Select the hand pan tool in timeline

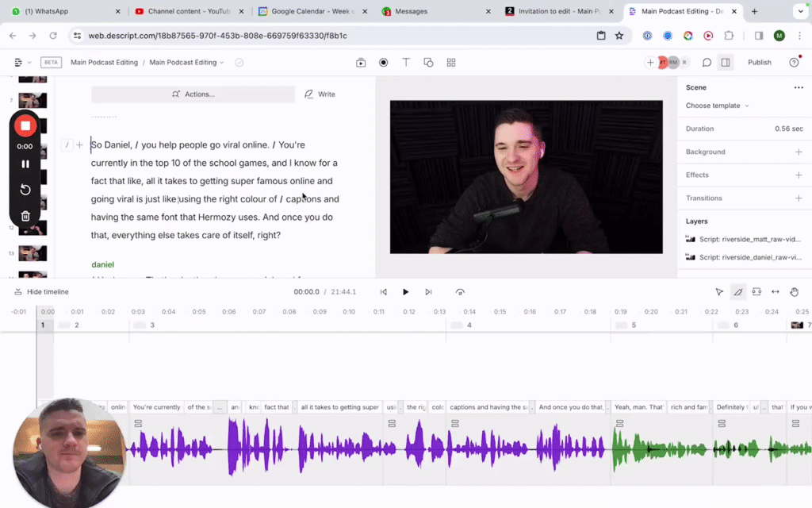794,292
